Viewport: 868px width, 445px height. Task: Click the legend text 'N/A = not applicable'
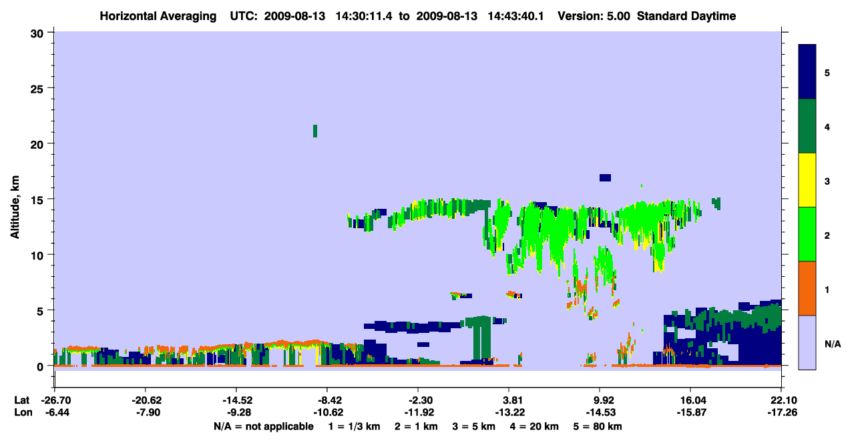point(263,426)
